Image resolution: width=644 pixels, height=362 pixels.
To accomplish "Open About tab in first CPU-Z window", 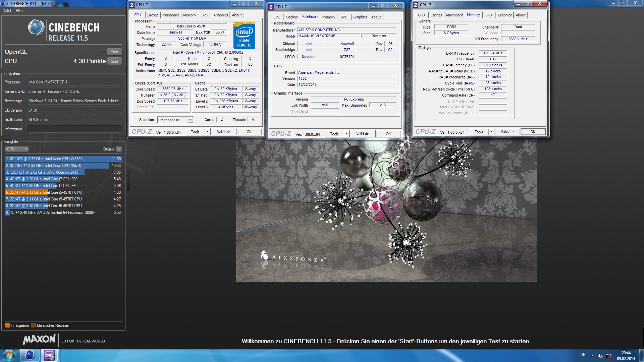I will [237, 15].
